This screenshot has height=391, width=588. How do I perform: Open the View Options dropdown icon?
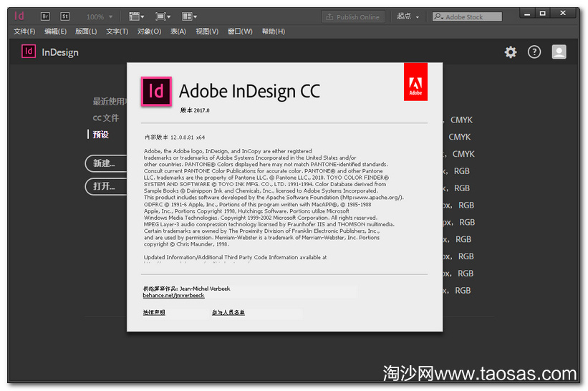[x=137, y=16]
